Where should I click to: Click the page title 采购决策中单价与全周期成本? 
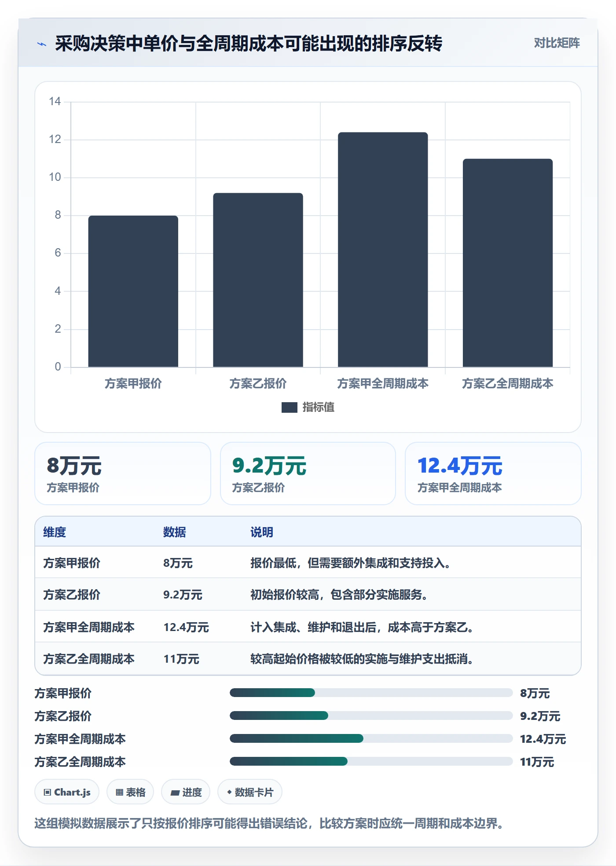tap(249, 44)
